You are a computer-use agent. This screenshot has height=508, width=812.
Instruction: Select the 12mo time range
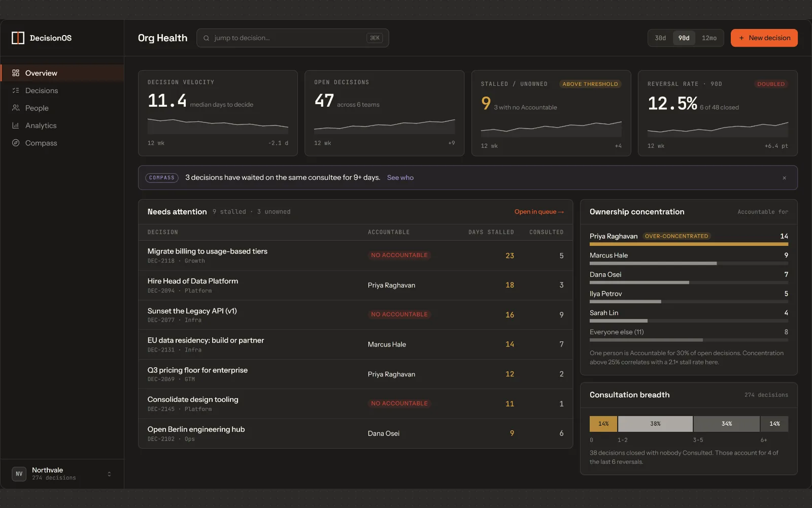[x=709, y=38]
